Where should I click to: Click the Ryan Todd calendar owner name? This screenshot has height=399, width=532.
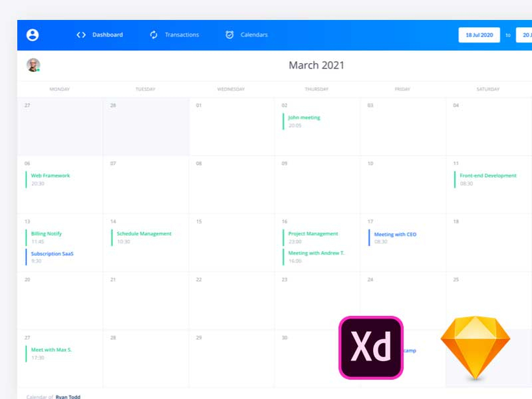[x=68, y=396]
